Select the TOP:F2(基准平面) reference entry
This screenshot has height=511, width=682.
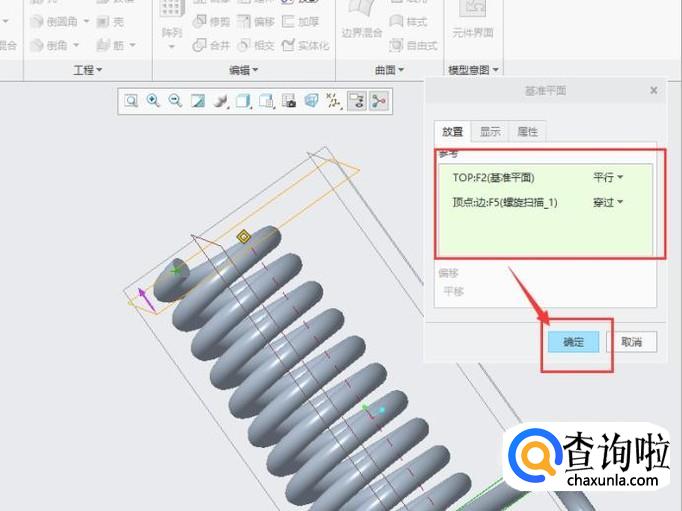pos(494,177)
